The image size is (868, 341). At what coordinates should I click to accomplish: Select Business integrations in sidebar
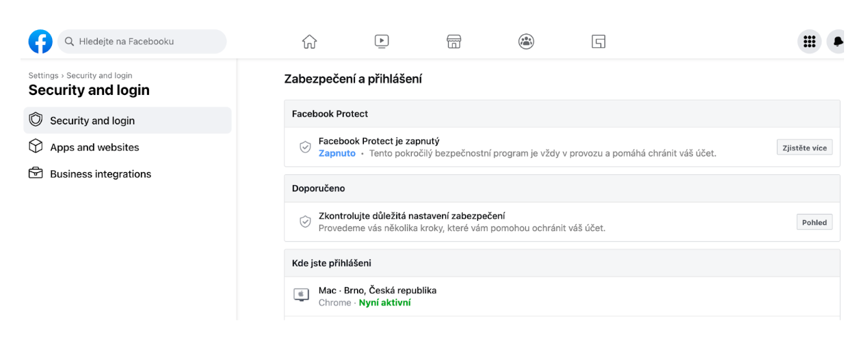[x=101, y=174]
